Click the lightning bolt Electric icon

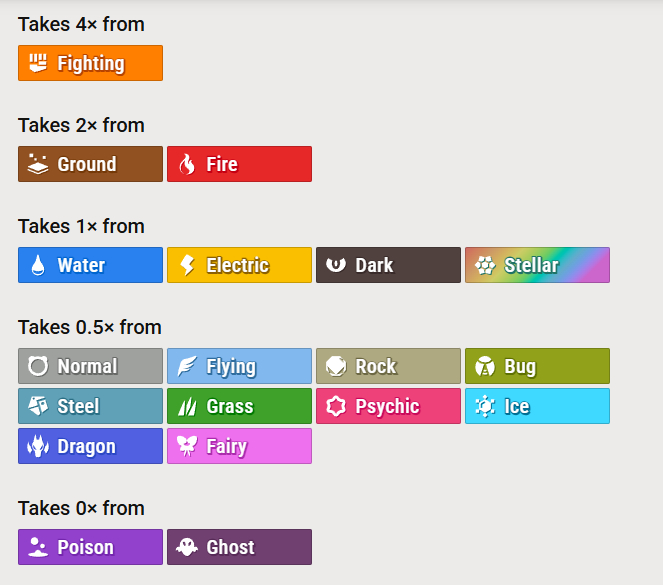click(x=187, y=266)
